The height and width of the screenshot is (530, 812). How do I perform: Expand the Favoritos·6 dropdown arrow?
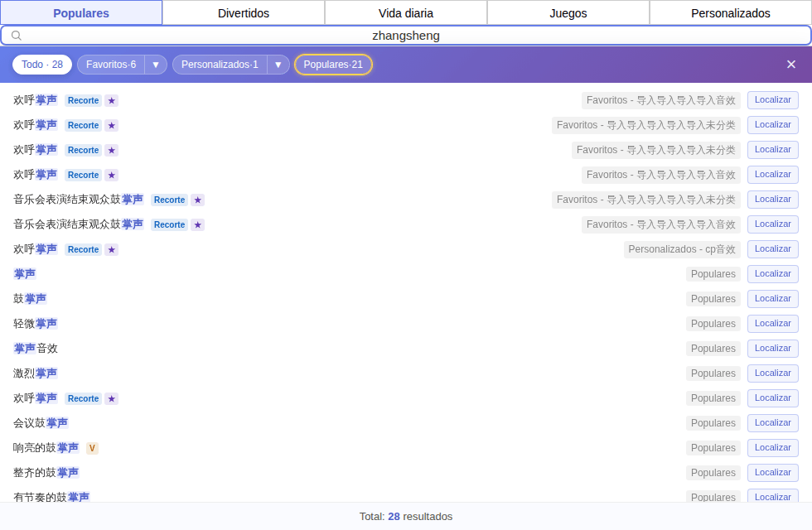pyautogui.click(x=156, y=65)
